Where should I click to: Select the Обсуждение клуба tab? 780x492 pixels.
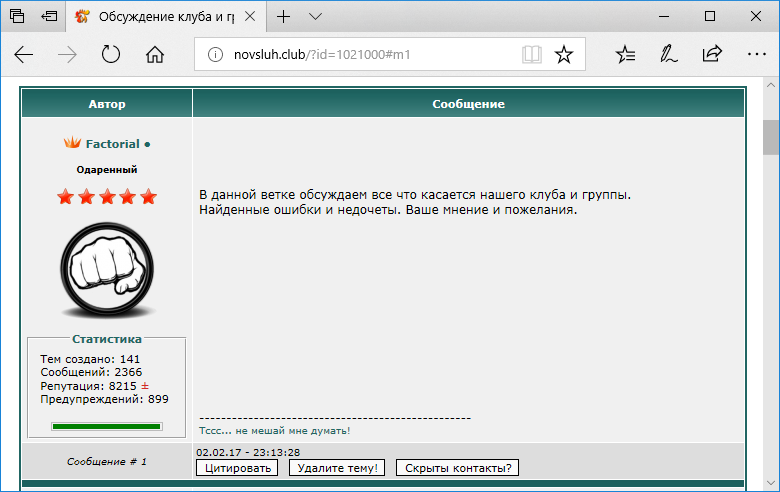[160, 16]
